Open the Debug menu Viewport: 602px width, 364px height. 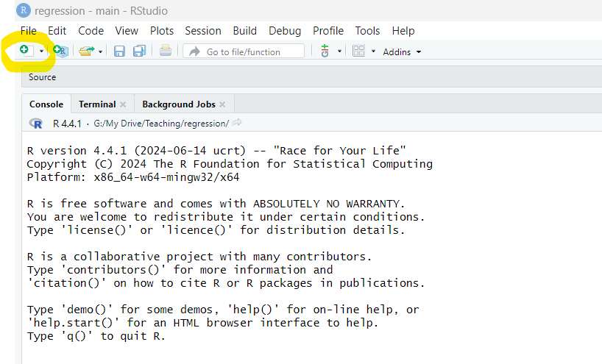(x=285, y=31)
